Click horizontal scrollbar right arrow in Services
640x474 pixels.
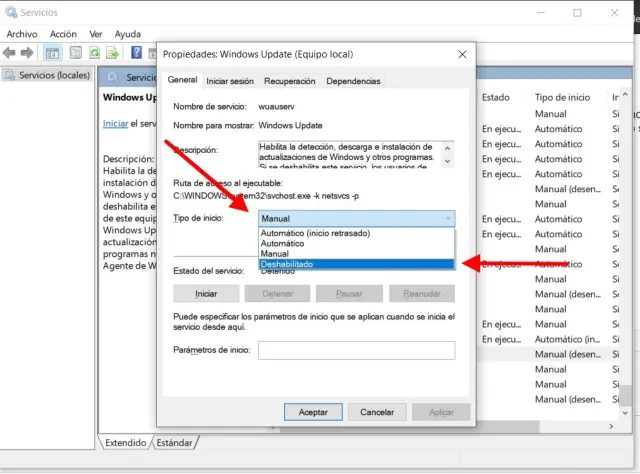click(611, 426)
